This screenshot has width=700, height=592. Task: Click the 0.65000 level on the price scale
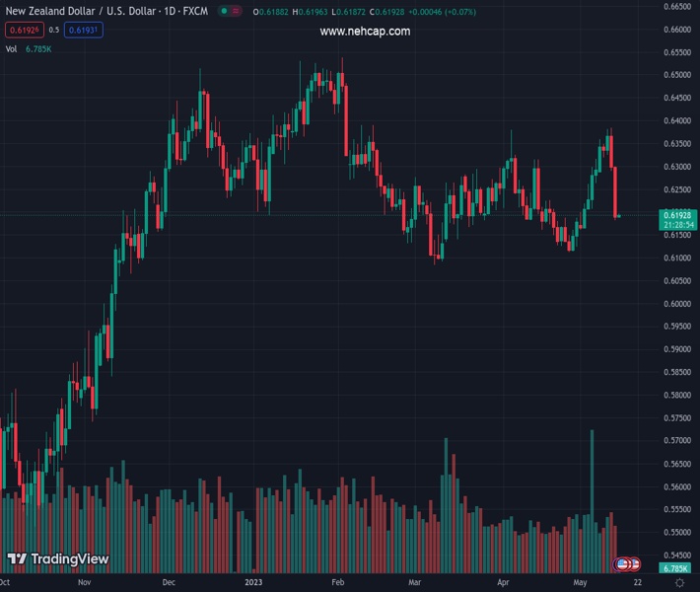click(676, 75)
